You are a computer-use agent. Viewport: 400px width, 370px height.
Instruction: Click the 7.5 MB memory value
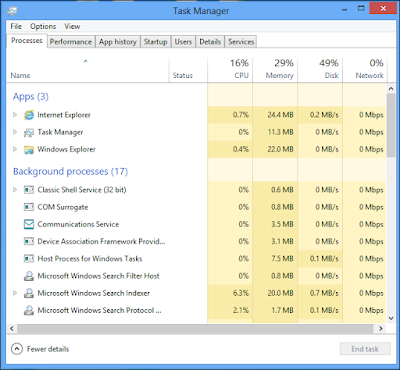tap(282, 259)
